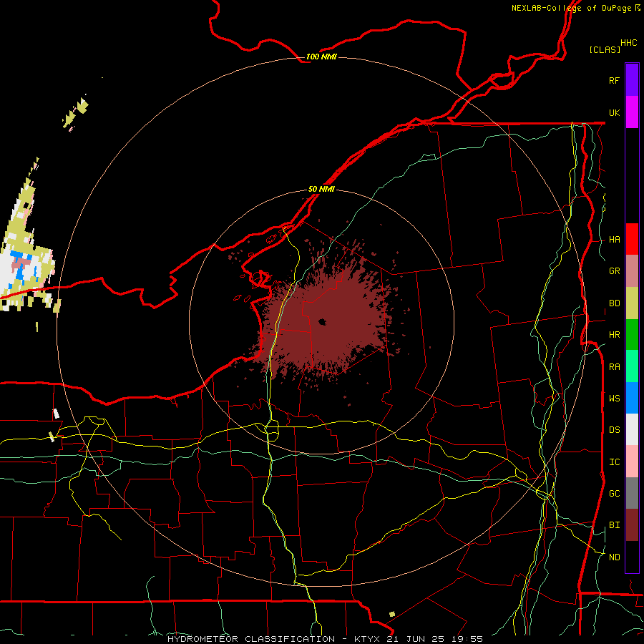This screenshot has height=644, width=644.
Task: Select the GC gray legend swatch
Action: click(x=632, y=493)
